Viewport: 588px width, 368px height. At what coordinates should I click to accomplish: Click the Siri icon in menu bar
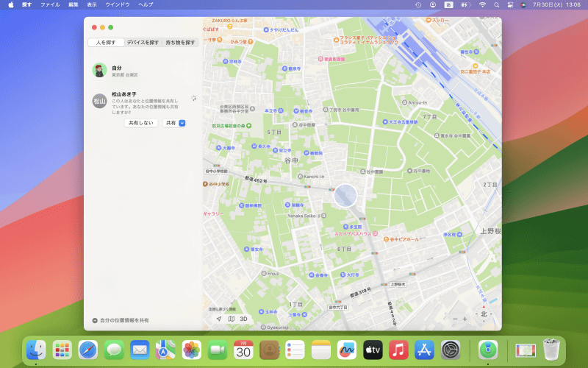(523, 5)
